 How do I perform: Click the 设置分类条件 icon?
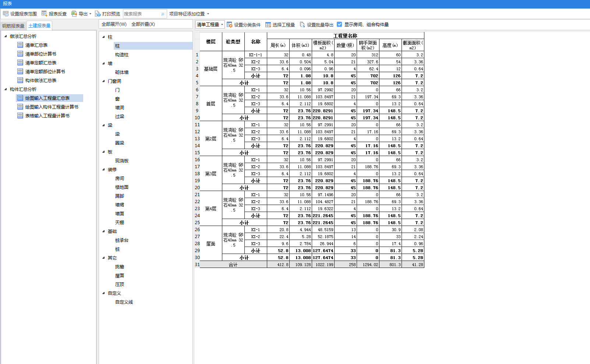230,25
